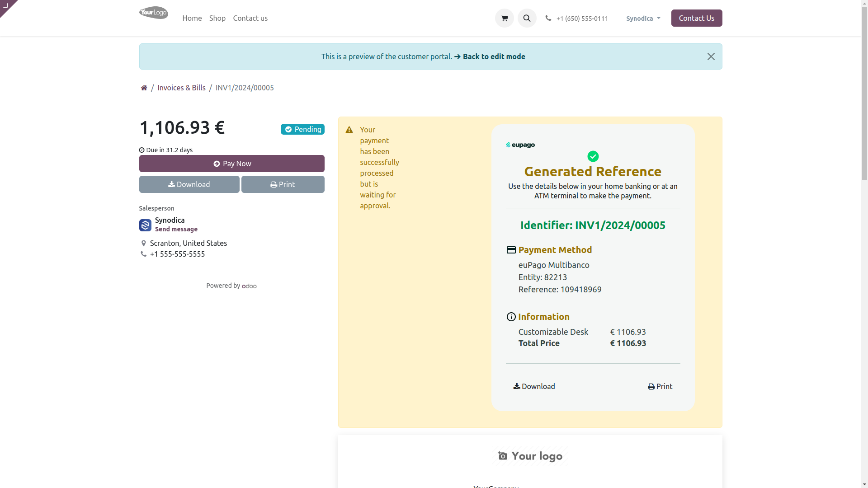868x488 pixels.
Task: Click the purple Contact Us button
Action: click(696, 18)
